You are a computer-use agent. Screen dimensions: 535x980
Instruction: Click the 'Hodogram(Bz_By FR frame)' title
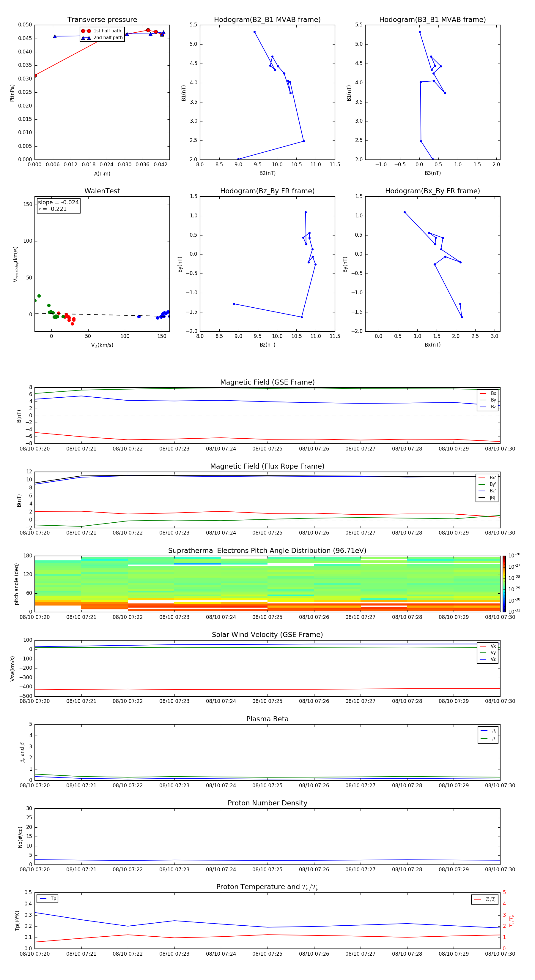[x=267, y=191]
